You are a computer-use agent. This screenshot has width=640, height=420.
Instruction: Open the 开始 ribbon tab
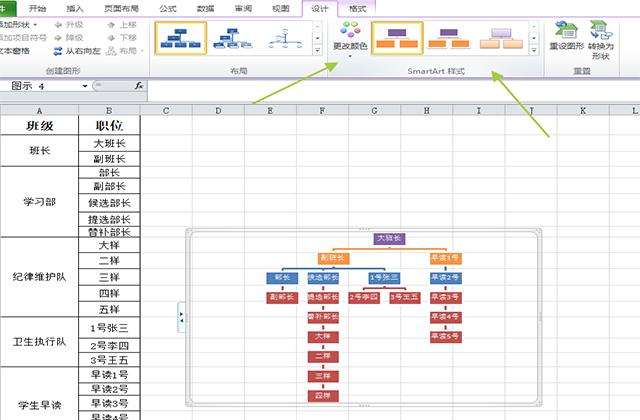(x=38, y=9)
